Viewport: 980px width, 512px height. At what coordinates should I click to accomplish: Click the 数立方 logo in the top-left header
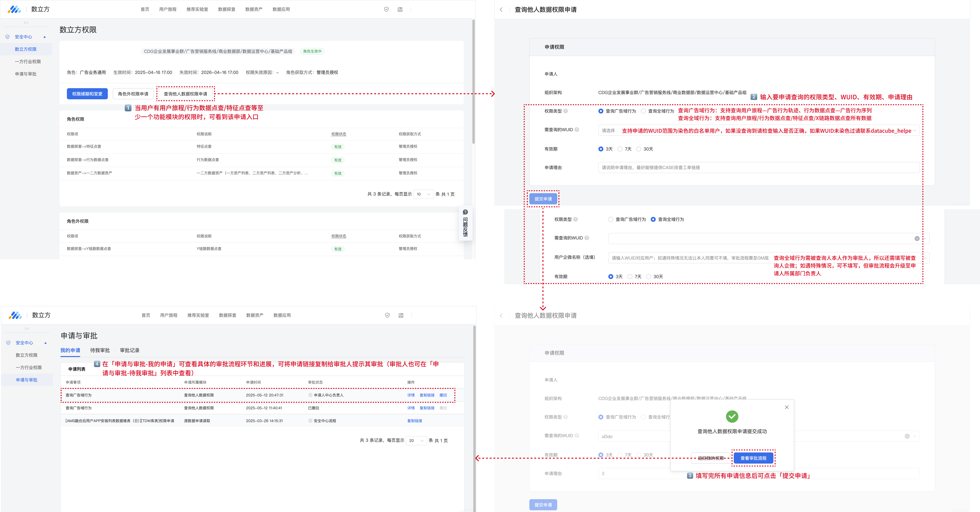point(14,9)
